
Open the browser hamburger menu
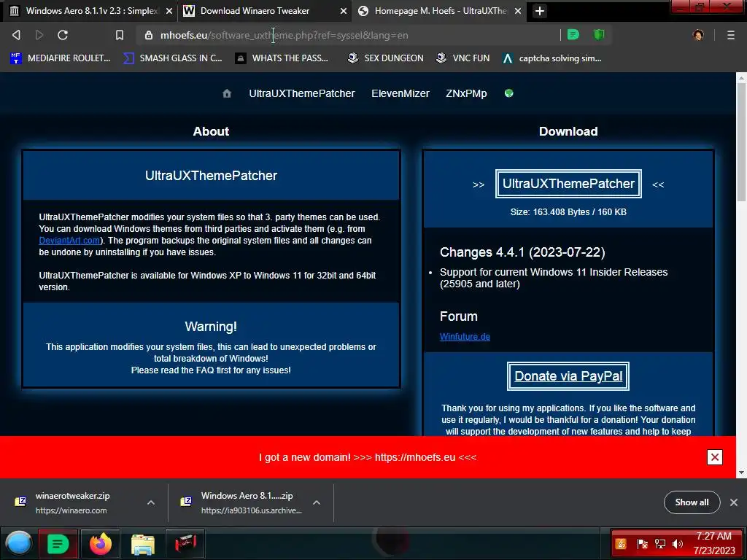click(731, 35)
